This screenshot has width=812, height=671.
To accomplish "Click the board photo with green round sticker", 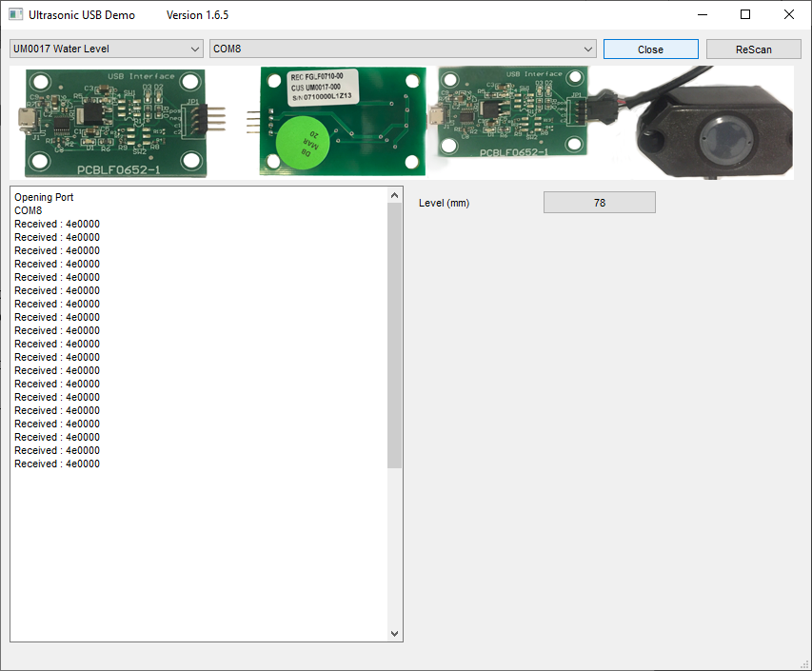I will (343, 122).
